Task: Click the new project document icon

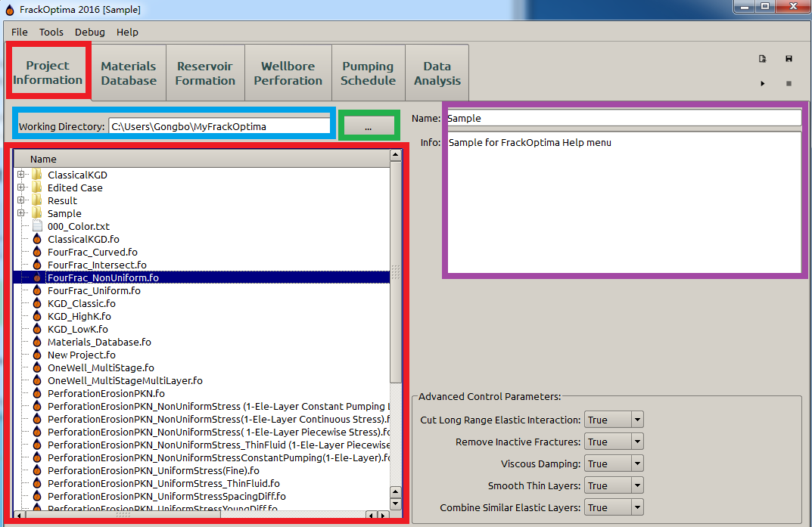Action: tap(762, 58)
